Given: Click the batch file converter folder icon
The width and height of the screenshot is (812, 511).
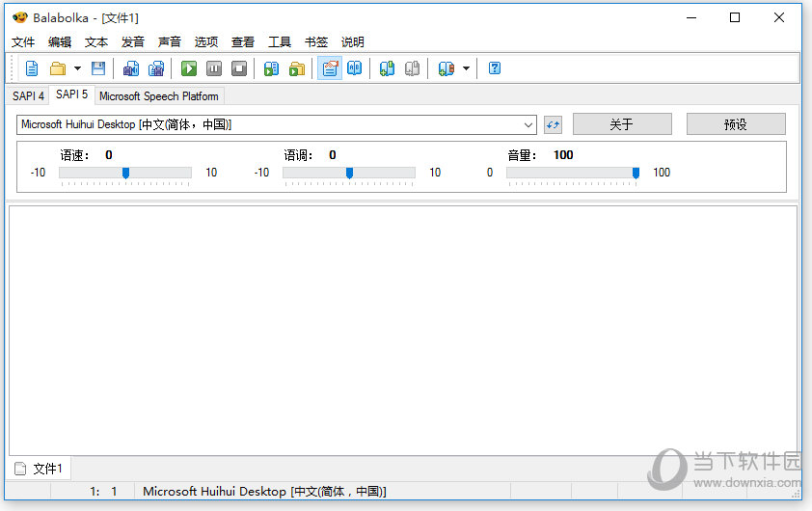Looking at the screenshot, I should (297, 68).
